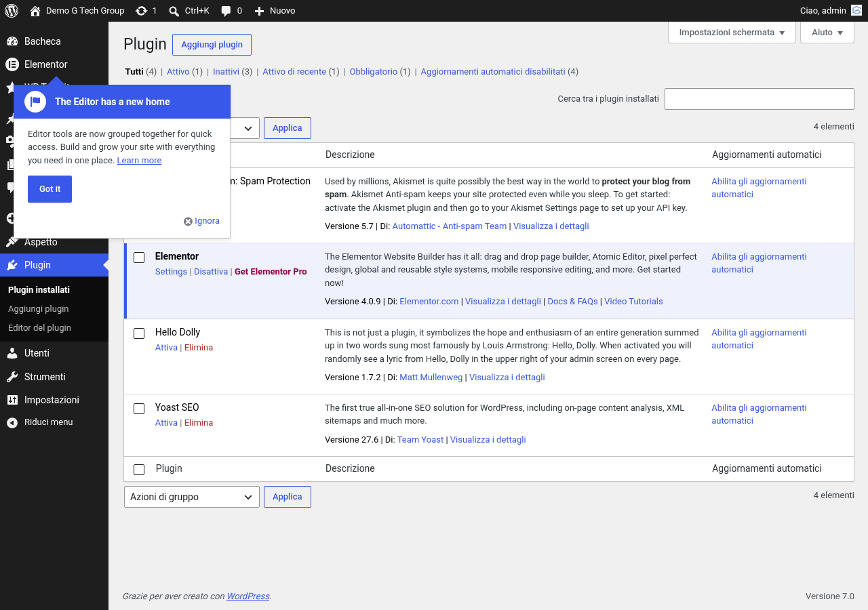Filter plugins by Attivo
This screenshot has width=868, height=610.
[178, 71]
